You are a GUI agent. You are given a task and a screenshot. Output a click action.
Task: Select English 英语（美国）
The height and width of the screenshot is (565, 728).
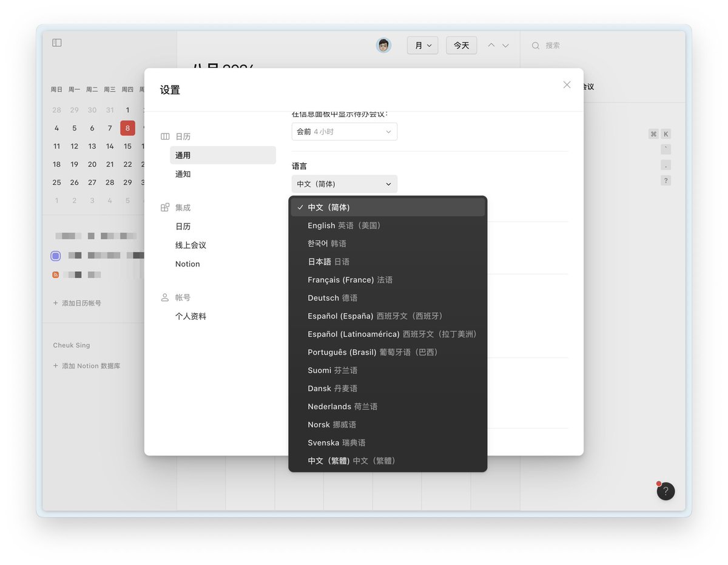[388, 226]
